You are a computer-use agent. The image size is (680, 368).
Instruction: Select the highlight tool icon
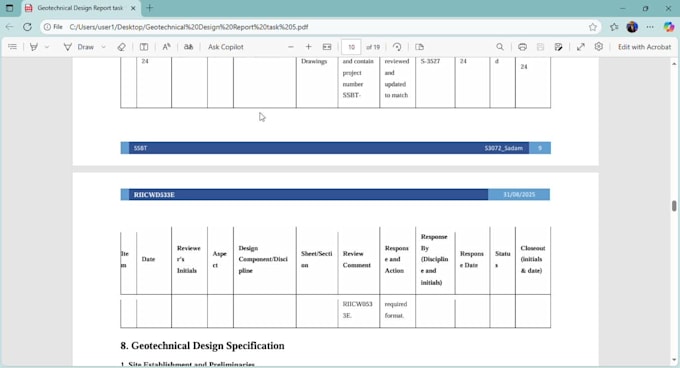point(33,47)
